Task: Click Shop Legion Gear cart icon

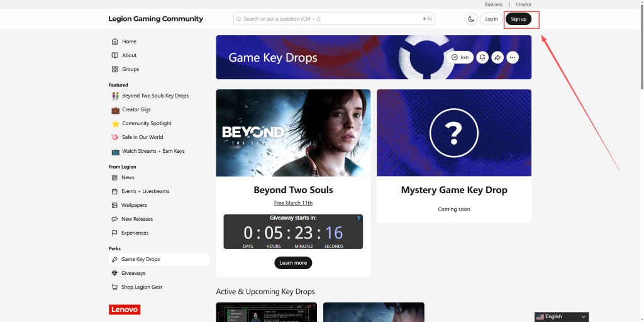Action: click(x=114, y=287)
